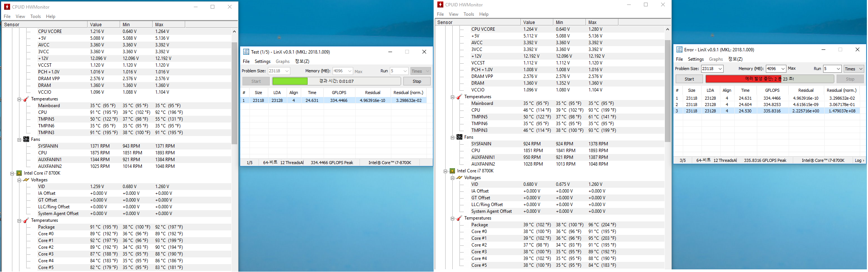Click thermometer icon above Package in left HWMonitor
Viewport: 868px width, 272px height.
(26, 220)
